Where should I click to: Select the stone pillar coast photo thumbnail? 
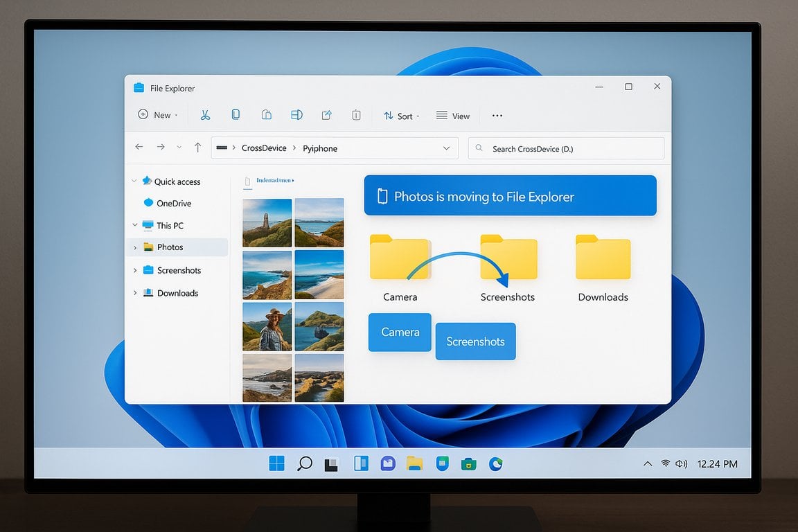(267, 222)
